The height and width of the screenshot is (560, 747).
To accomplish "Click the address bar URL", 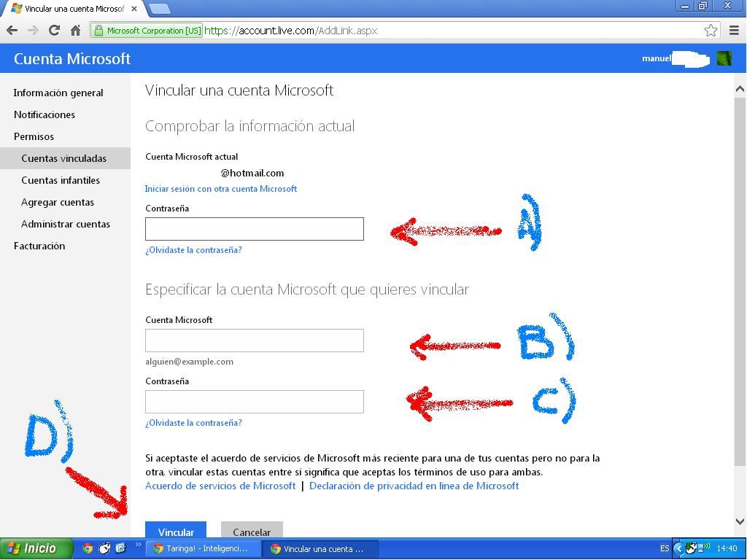I will pyautogui.click(x=290, y=31).
